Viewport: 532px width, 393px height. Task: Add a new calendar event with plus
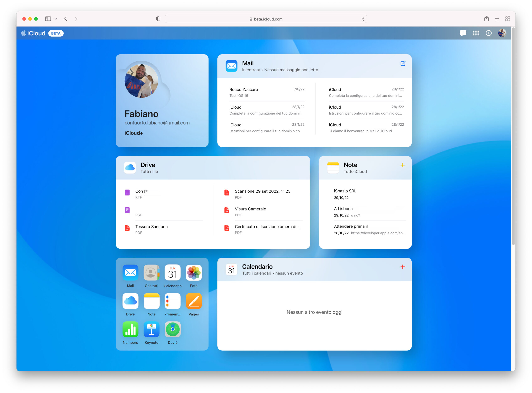point(403,267)
